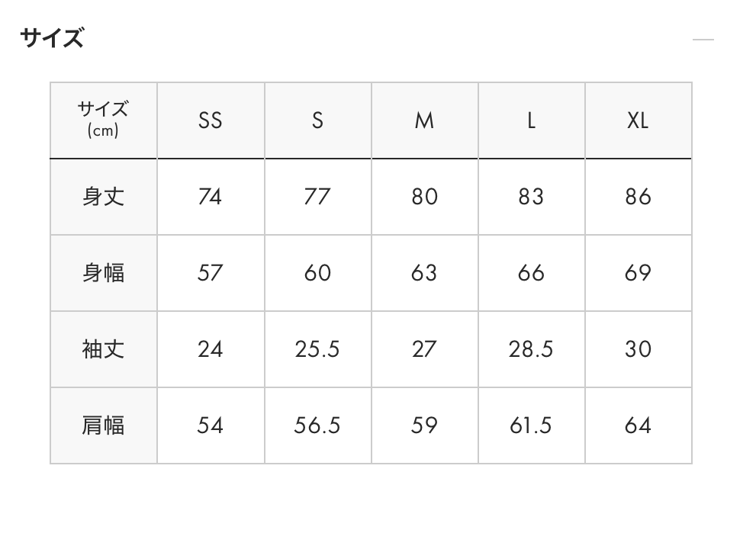Click the 74 value in the 身丈 row
Image resolution: width=756 pixels, height=533 pixels.
coord(210,197)
